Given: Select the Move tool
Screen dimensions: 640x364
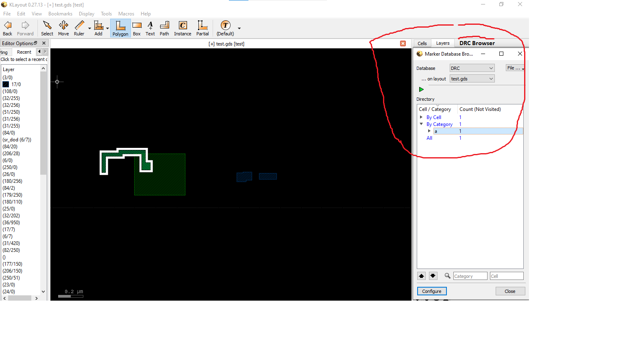Looking at the screenshot, I should 63,28.
